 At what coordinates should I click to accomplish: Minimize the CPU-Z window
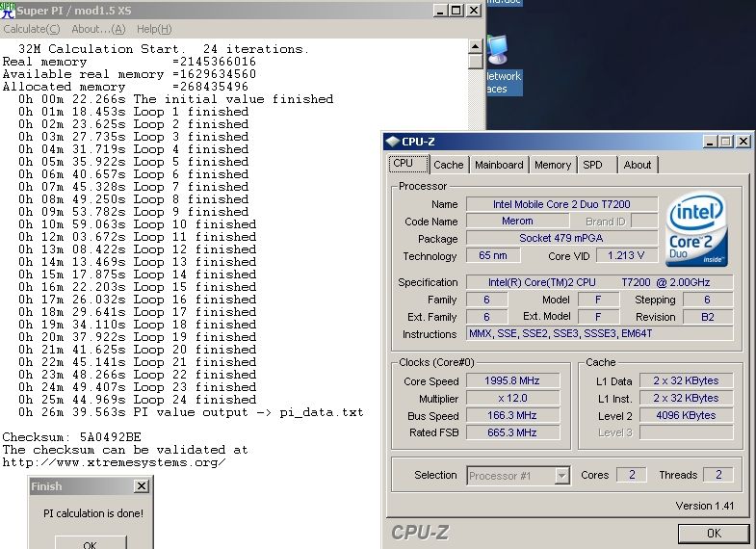coord(710,142)
